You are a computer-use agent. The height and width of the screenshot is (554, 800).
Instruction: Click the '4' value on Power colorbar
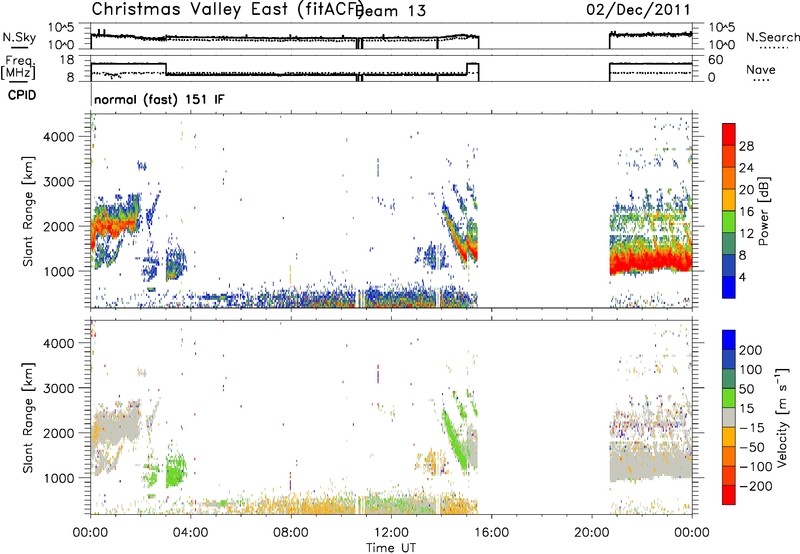click(x=742, y=277)
